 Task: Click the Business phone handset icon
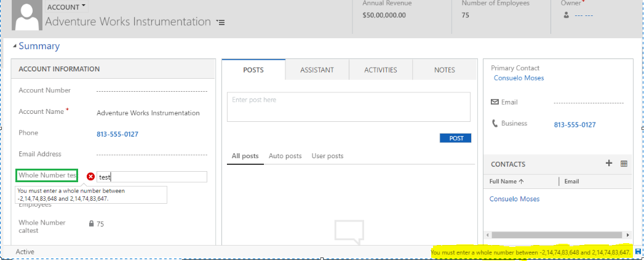[x=495, y=123]
